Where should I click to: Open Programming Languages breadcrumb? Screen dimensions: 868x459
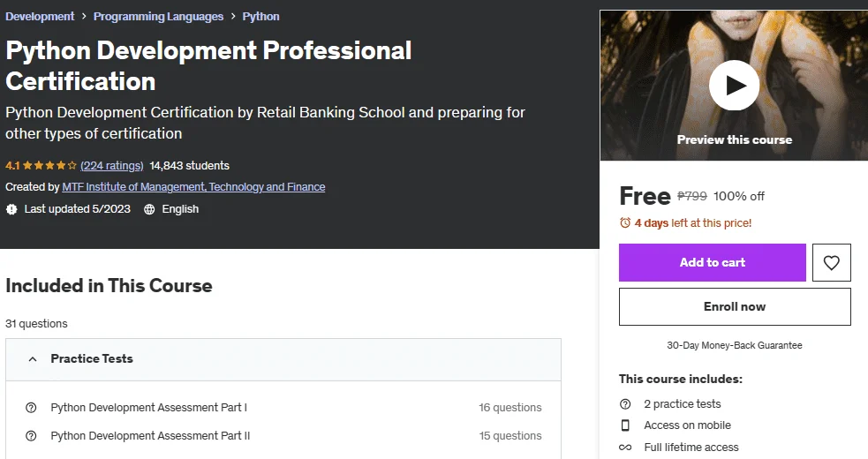tap(158, 17)
